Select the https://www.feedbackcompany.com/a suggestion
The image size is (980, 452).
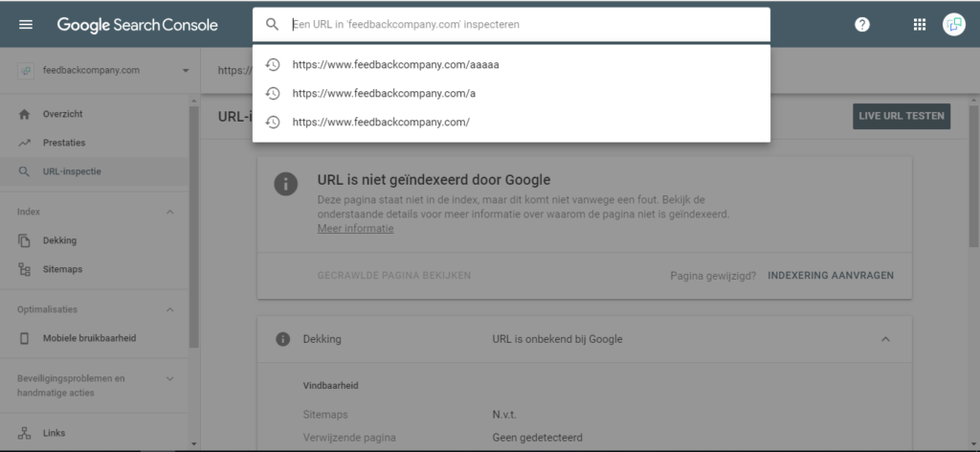pos(384,94)
